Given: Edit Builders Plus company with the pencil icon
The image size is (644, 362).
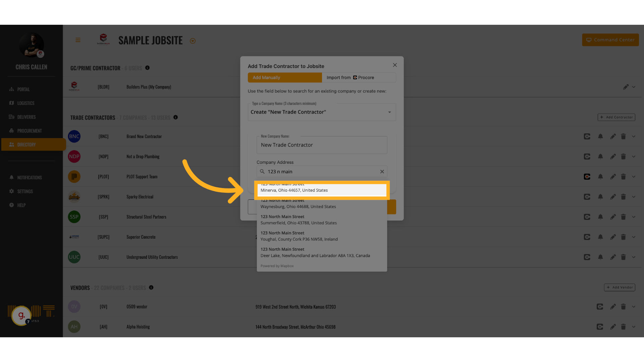Looking at the screenshot, I should point(626,87).
